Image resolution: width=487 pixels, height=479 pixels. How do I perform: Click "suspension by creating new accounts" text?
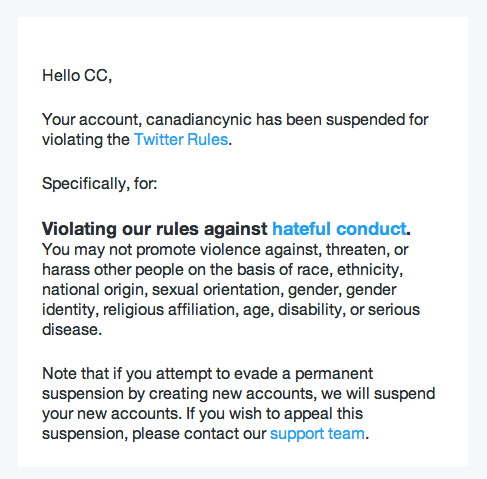tap(178, 394)
